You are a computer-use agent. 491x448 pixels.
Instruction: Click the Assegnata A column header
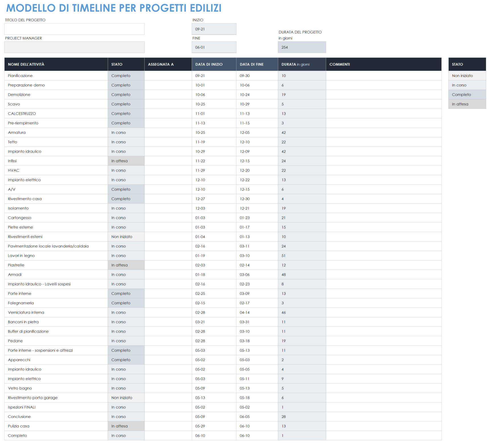(x=168, y=64)
